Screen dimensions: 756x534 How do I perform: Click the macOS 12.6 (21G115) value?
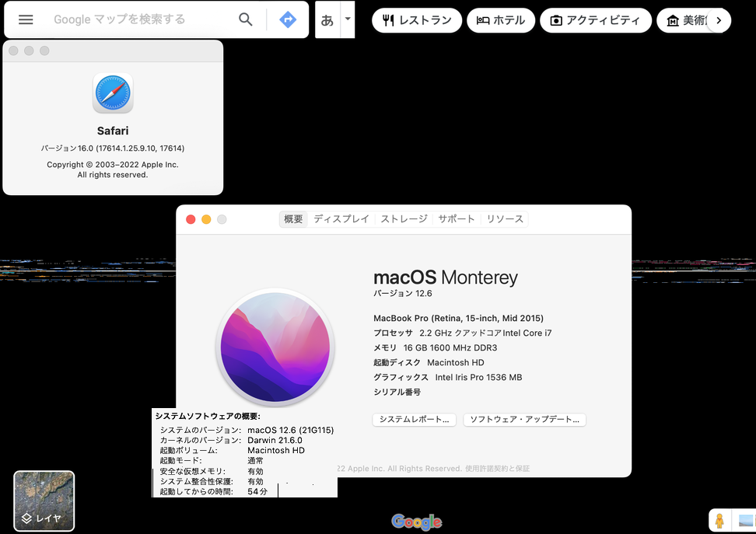pos(291,431)
